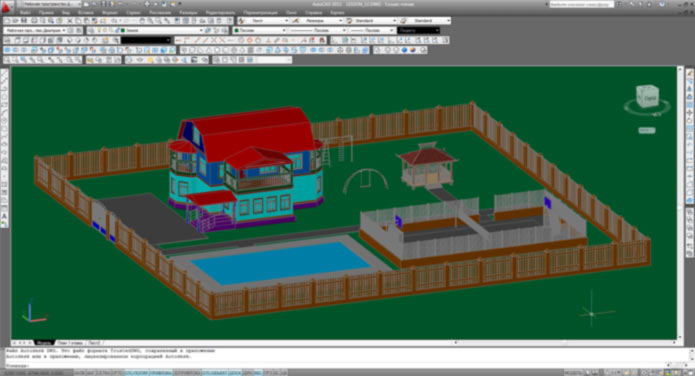Viewport: 695px width, 376px height.
Task: Switch to the Модель tab
Action: point(44,343)
